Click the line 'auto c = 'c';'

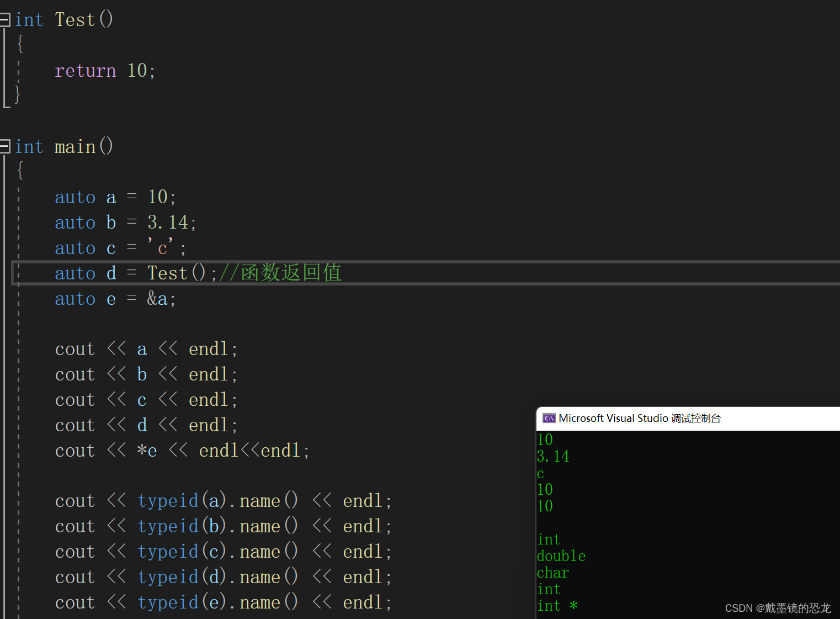click(120, 248)
